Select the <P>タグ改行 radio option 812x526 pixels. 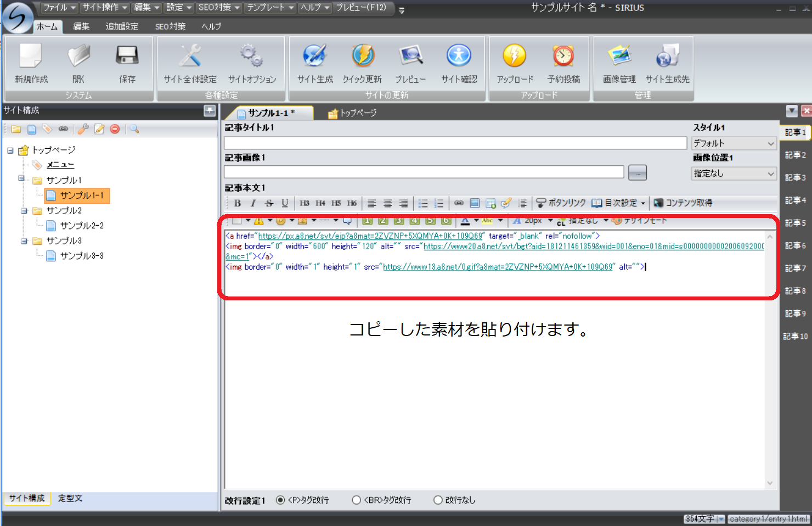coord(280,500)
